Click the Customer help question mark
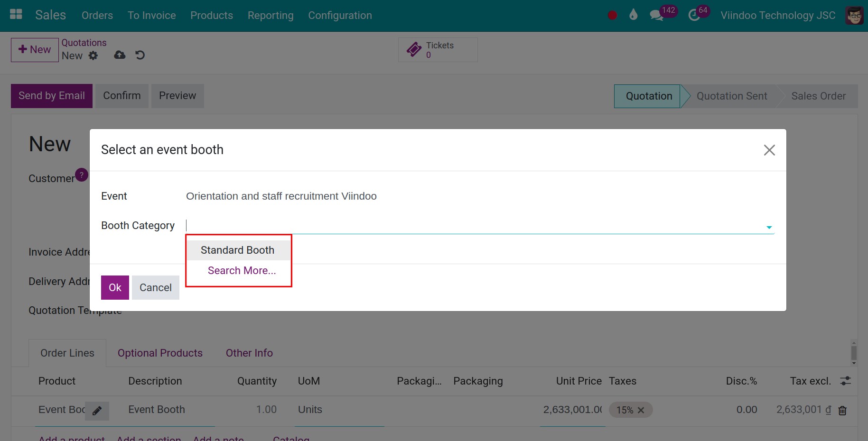Screen dimensions: 868x441 point(82,175)
